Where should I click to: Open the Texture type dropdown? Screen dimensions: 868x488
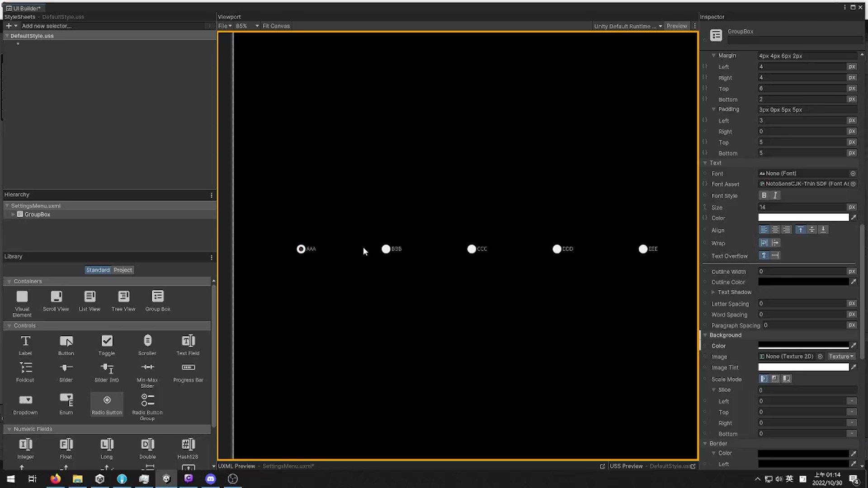coord(841,357)
